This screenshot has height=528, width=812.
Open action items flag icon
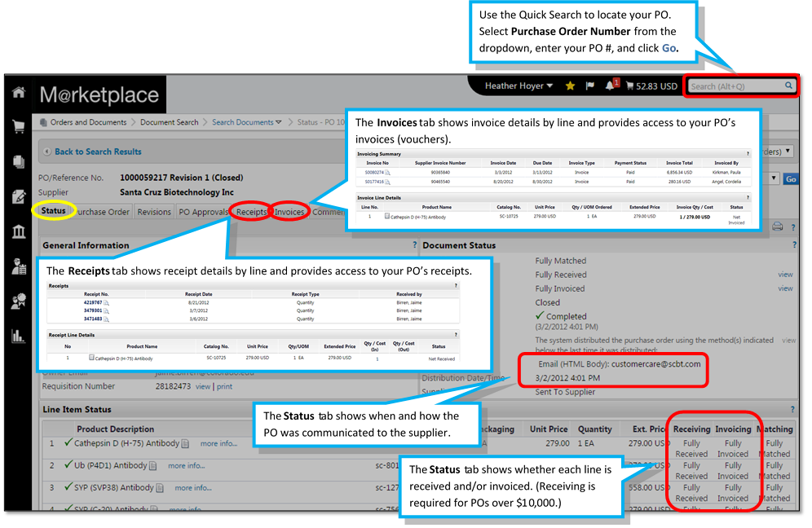(589, 86)
